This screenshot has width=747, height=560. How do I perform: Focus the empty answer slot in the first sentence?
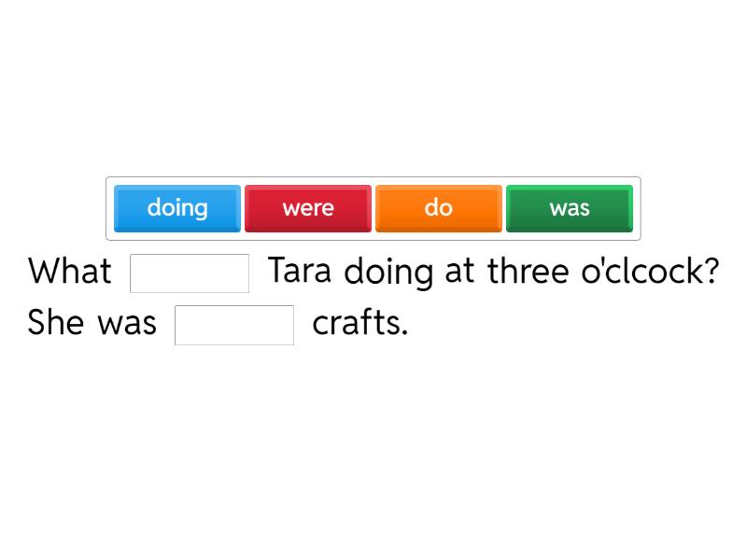[190, 273]
